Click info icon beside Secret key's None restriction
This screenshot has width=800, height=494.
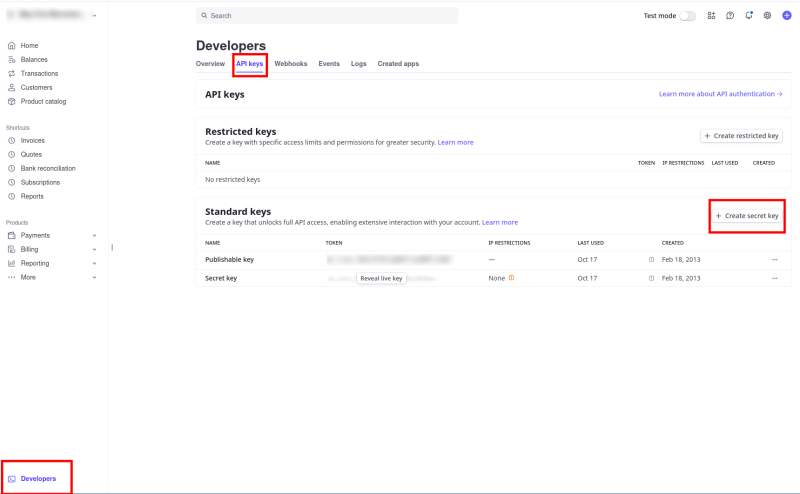pyautogui.click(x=511, y=278)
